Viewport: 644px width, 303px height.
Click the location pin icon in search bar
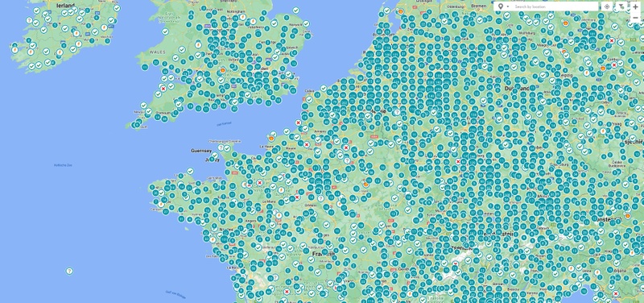tap(500, 6)
